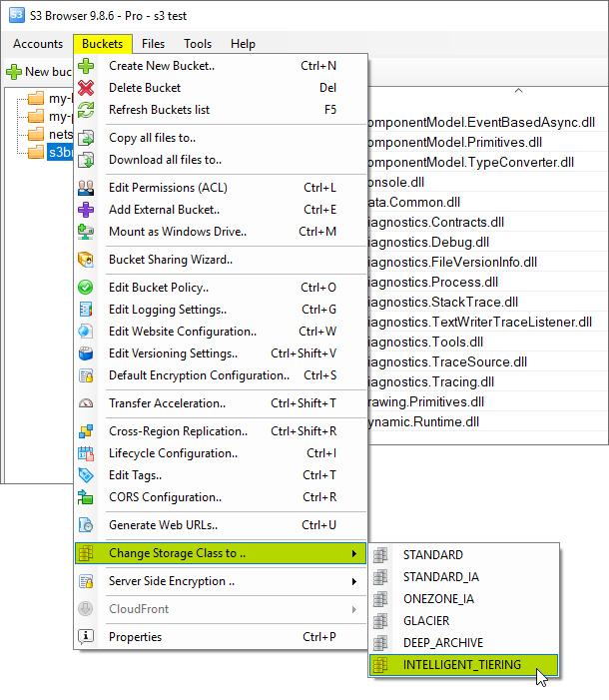Viewport: 609px width, 700px height.
Task: Expand the Server Side Encryption submenu arrow
Action: [354, 581]
